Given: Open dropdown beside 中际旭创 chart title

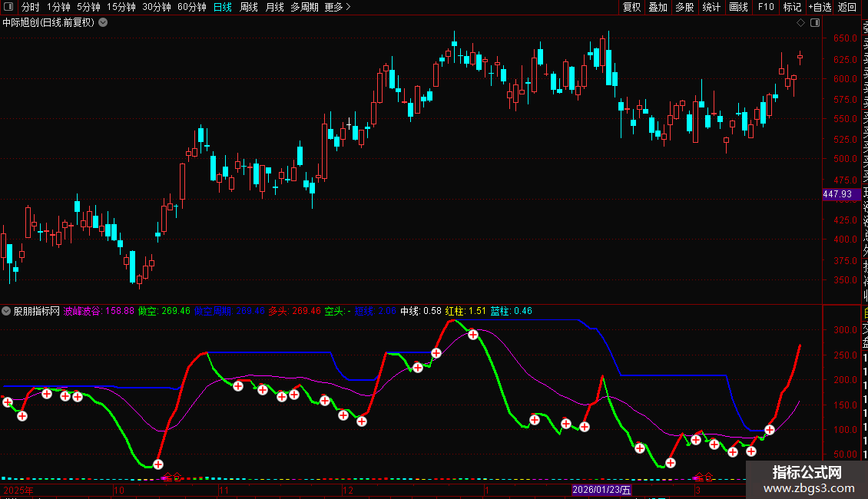Looking at the screenshot, I should point(103,23).
